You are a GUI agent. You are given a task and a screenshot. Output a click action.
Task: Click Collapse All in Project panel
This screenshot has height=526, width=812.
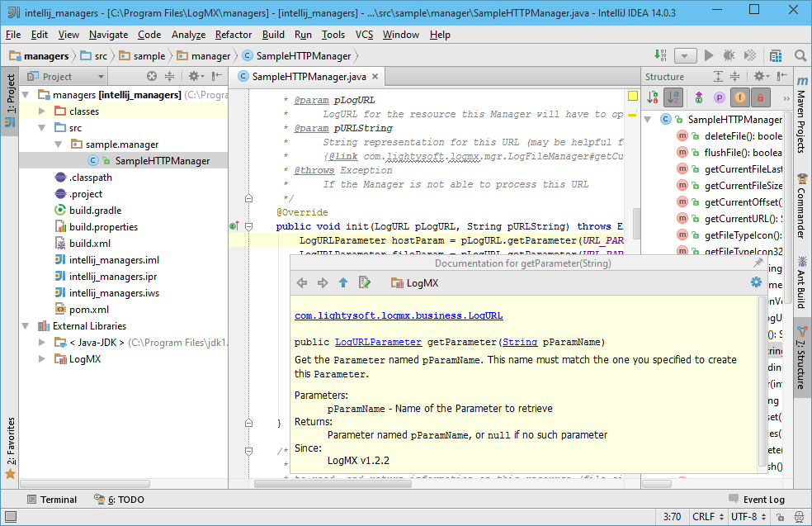169,76
